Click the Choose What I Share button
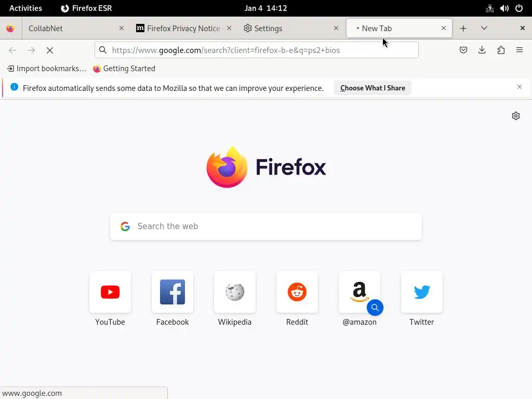Viewport: 532px width, 399px height. pos(373,88)
